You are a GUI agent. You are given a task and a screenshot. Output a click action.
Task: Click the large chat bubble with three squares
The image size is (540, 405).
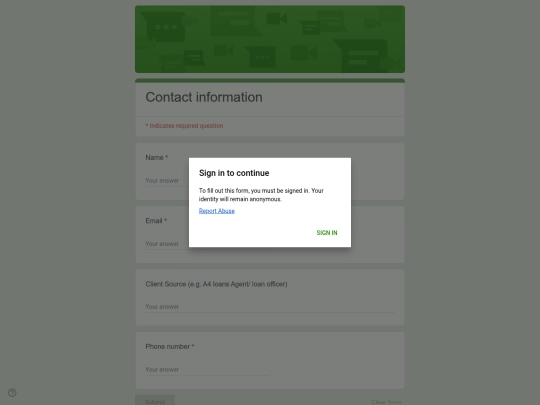164,28
